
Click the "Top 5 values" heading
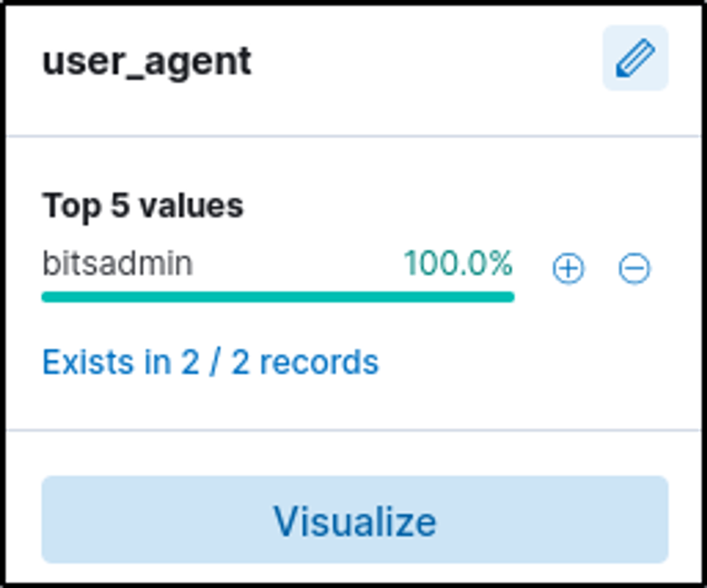pos(143,206)
